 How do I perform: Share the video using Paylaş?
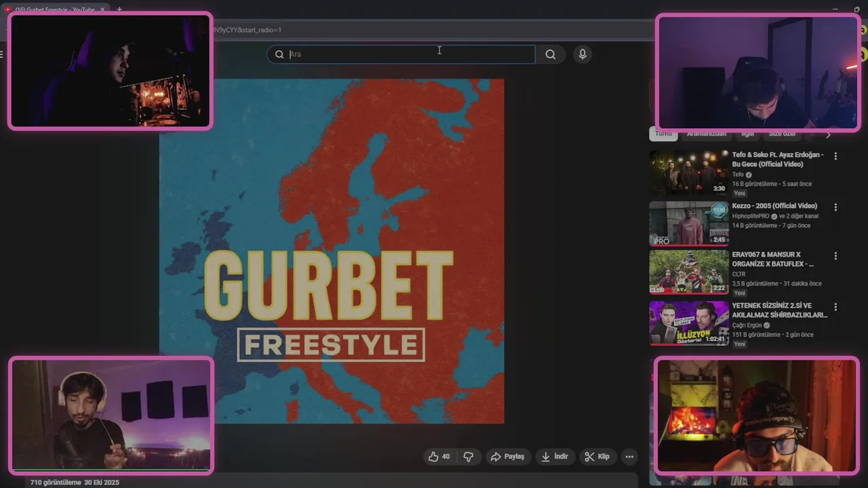pyautogui.click(x=507, y=457)
